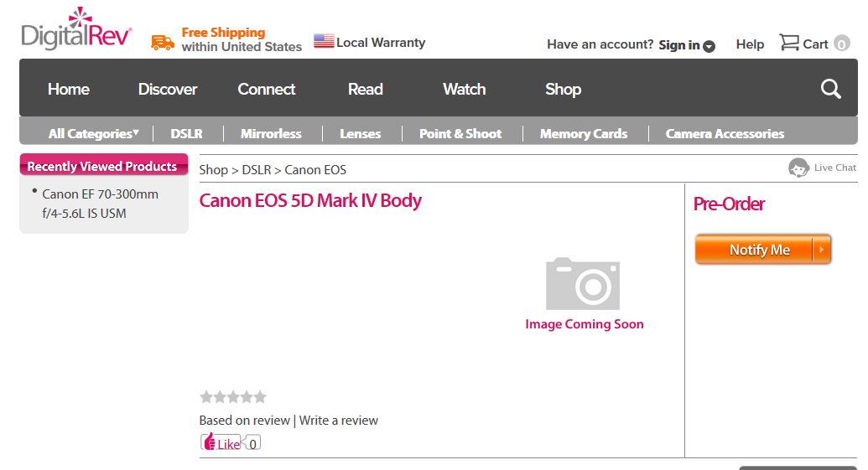This screenshot has width=868, height=470.
Task: Open the search magnifier icon
Action: coord(830,89)
